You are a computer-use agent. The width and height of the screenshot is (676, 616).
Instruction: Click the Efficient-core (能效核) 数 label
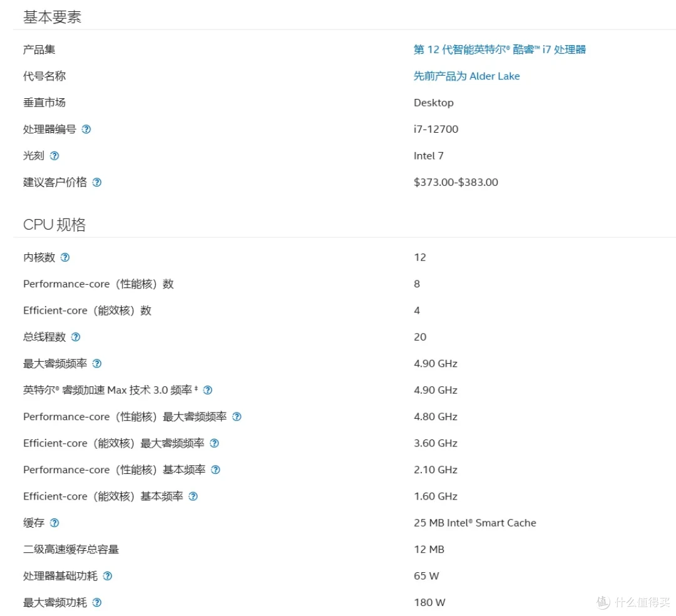(87, 311)
